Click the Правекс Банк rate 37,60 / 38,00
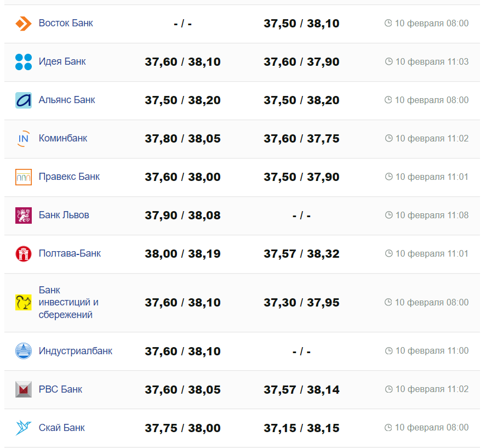Image resolution: width=486 pixels, height=448 pixels. click(182, 177)
